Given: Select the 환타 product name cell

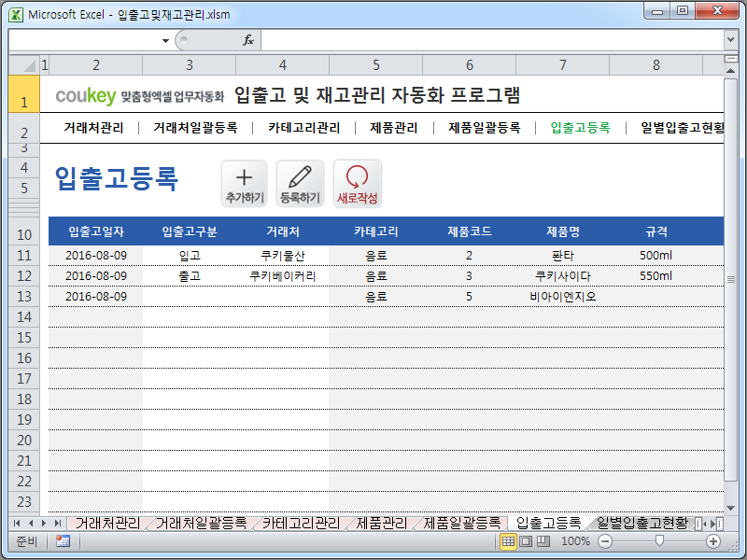Looking at the screenshot, I should click(563, 255).
